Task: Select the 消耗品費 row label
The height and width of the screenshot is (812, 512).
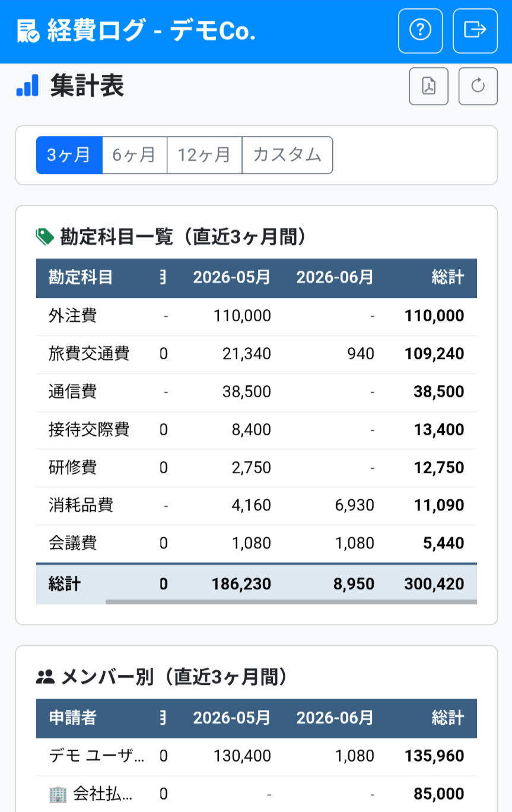Action: (x=81, y=506)
